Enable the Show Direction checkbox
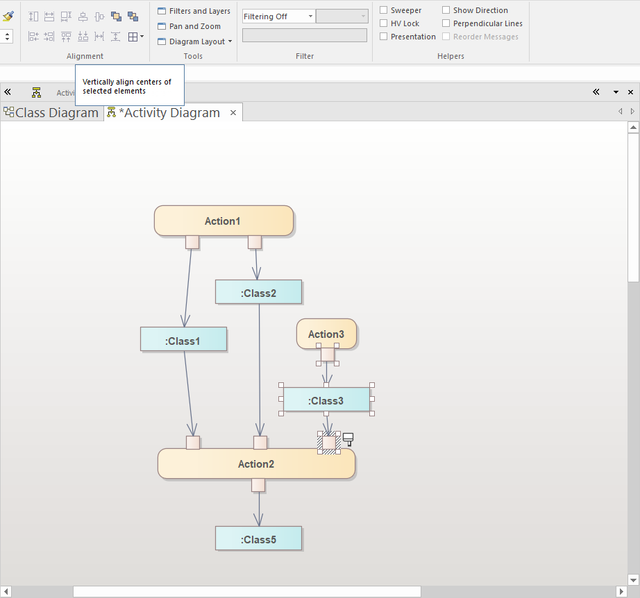 tap(446, 10)
